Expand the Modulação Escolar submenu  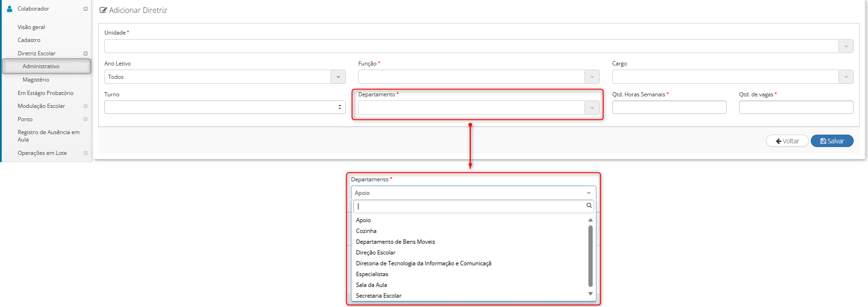click(x=85, y=106)
